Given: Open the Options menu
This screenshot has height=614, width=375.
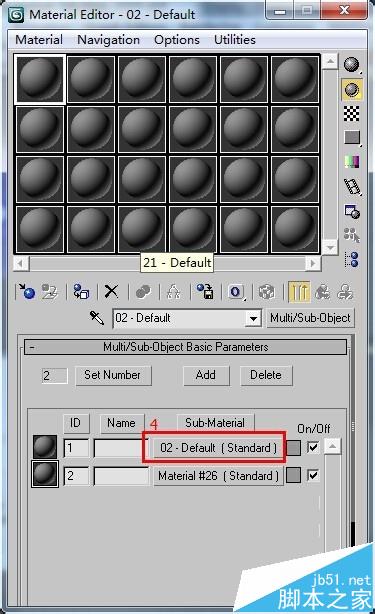Looking at the screenshot, I should point(177,40).
